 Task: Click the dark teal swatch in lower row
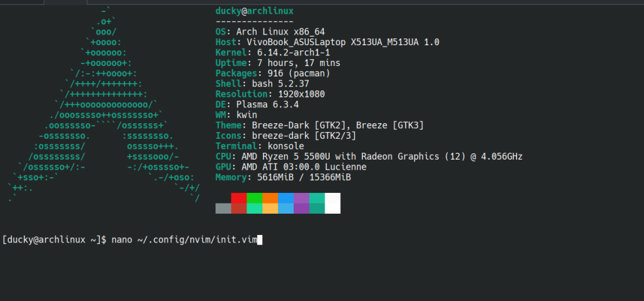coord(317,209)
